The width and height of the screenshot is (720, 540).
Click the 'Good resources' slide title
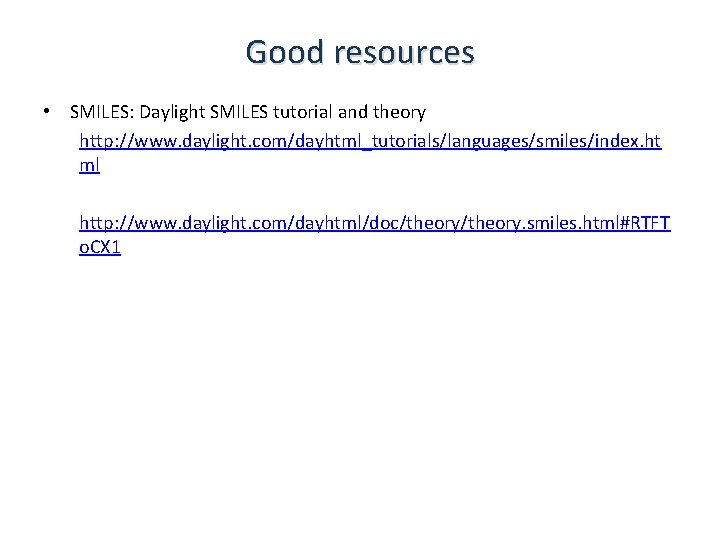tap(360, 52)
